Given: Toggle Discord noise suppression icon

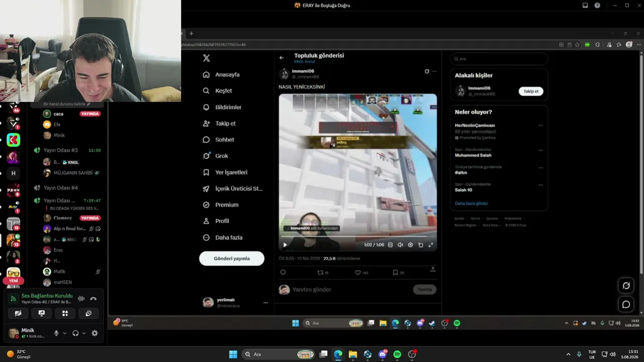Looking at the screenshot, I should pyautogui.click(x=81, y=299).
